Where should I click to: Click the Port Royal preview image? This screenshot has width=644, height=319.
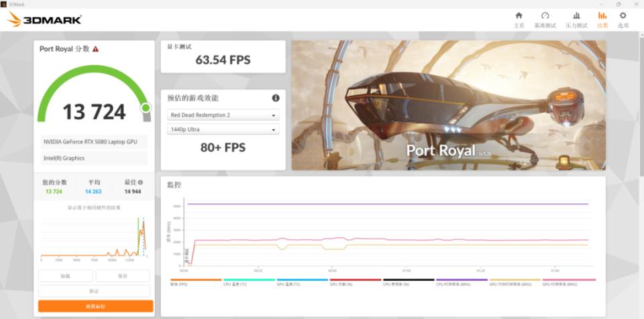click(x=449, y=105)
